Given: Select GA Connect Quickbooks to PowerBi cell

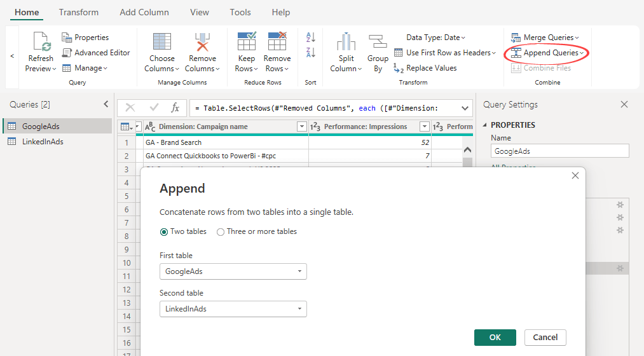Looking at the screenshot, I should tap(226, 156).
